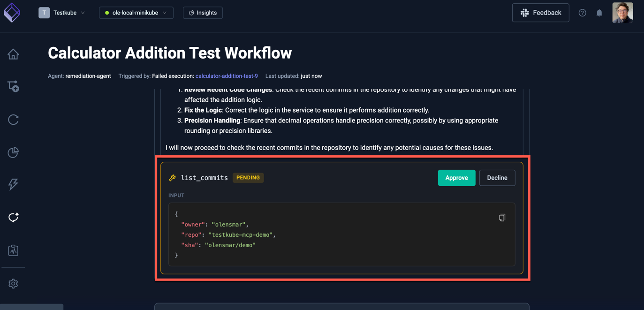Switch to the Insights view in the header
644x310 pixels.
click(202, 13)
